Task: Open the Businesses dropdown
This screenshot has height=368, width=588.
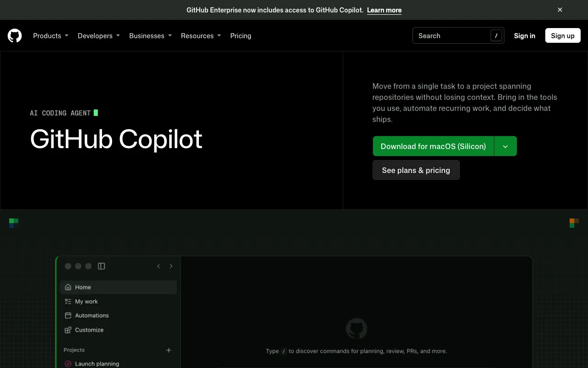Action: coord(150,35)
